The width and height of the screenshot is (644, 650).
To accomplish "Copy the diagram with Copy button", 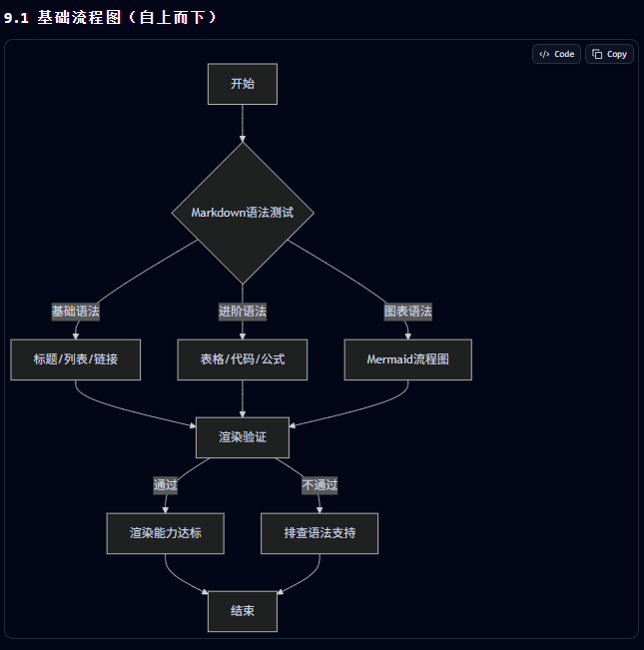I will point(609,54).
